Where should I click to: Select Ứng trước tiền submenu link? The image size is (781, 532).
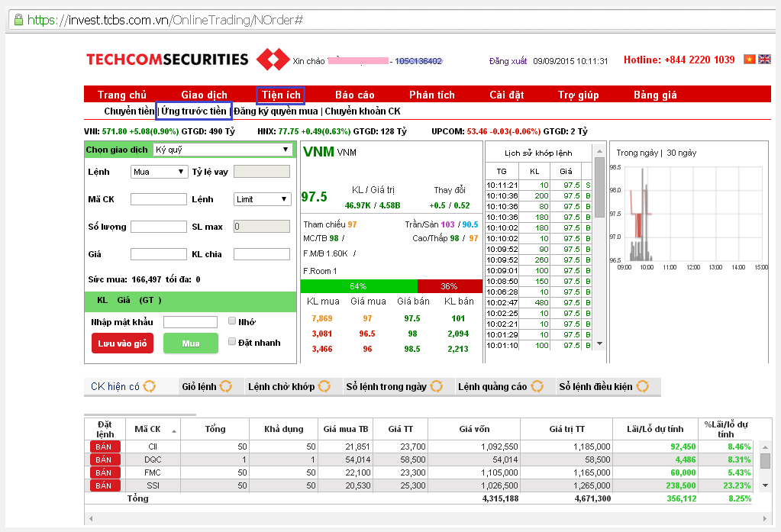coord(194,111)
